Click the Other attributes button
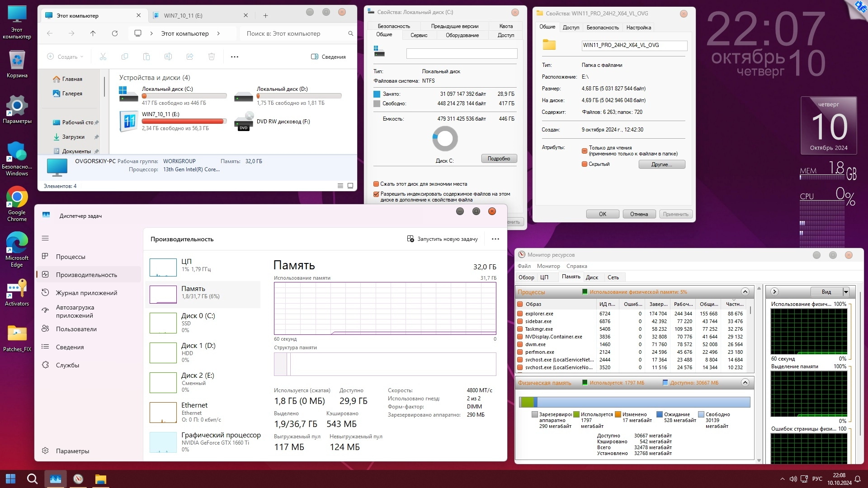The height and width of the screenshot is (488, 868). (x=661, y=164)
